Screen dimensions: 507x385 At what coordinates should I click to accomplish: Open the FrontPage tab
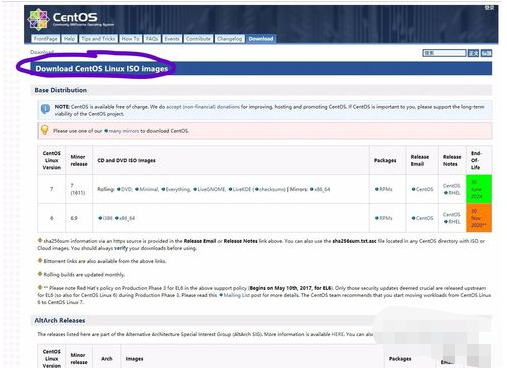(x=45, y=39)
